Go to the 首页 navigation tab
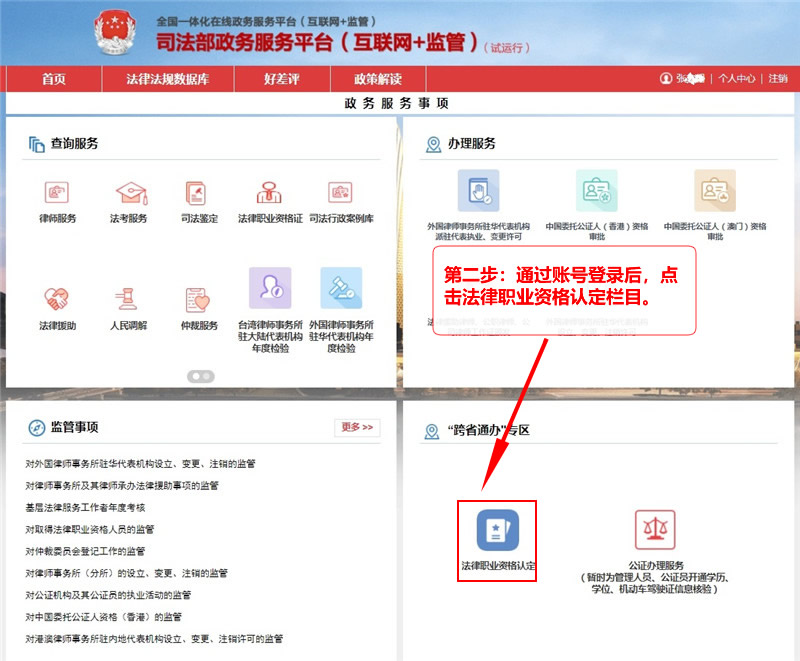 pos(54,79)
